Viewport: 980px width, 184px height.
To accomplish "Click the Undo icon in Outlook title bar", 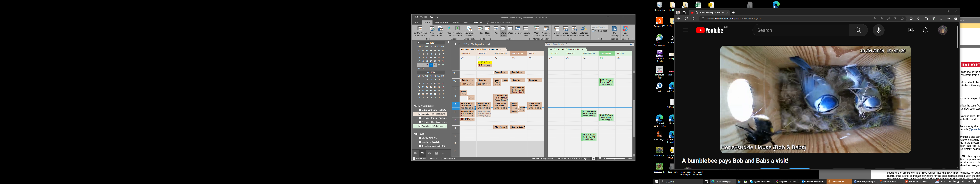I will click(x=422, y=17).
